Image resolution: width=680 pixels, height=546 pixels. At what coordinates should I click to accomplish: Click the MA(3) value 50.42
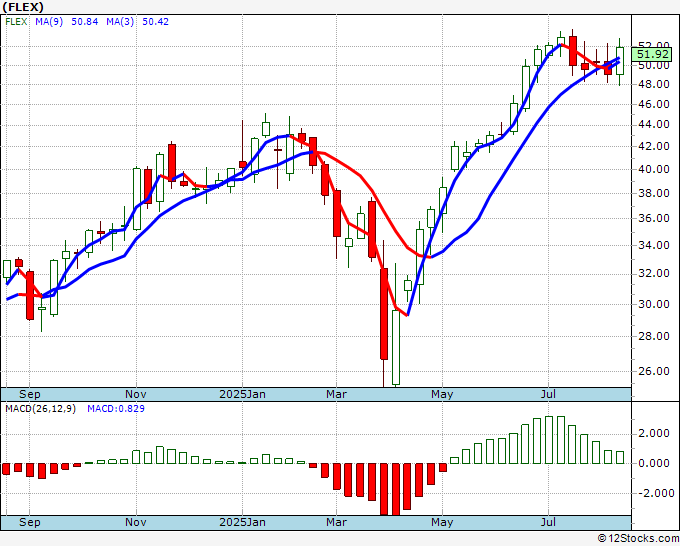[155, 22]
